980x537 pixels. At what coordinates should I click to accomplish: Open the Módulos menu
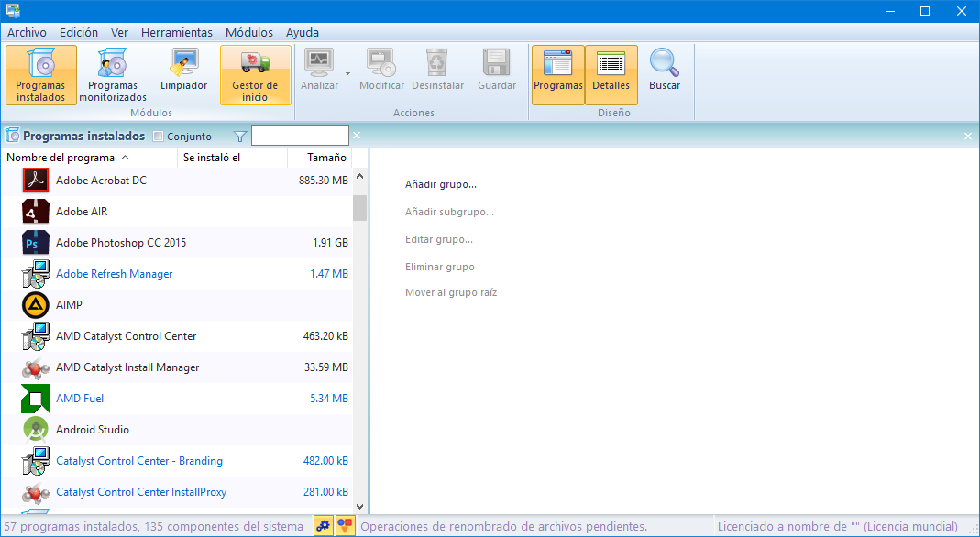(249, 32)
